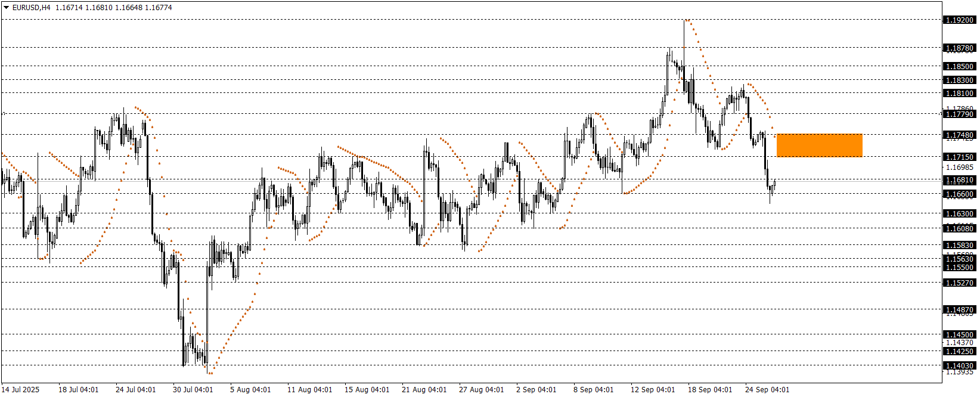Open the chart menu triangle beside EURUSD,H4
This screenshot has height=397, width=980.
pyautogui.click(x=7, y=8)
